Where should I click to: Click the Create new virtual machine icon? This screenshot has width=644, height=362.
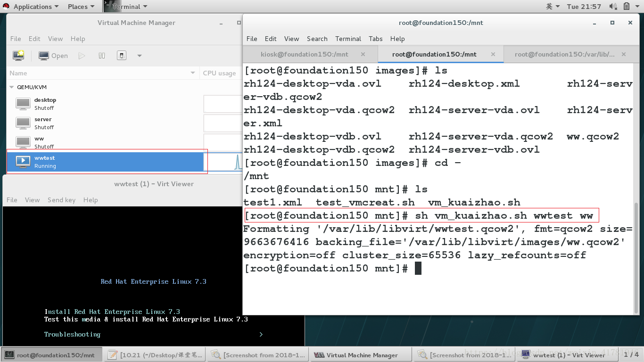coord(18,56)
